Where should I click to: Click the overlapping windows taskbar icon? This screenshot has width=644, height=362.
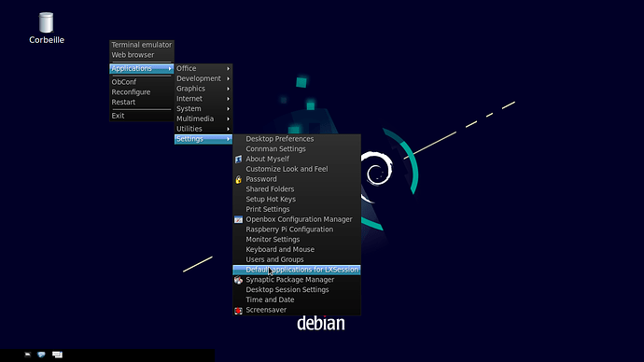tap(57, 355)
